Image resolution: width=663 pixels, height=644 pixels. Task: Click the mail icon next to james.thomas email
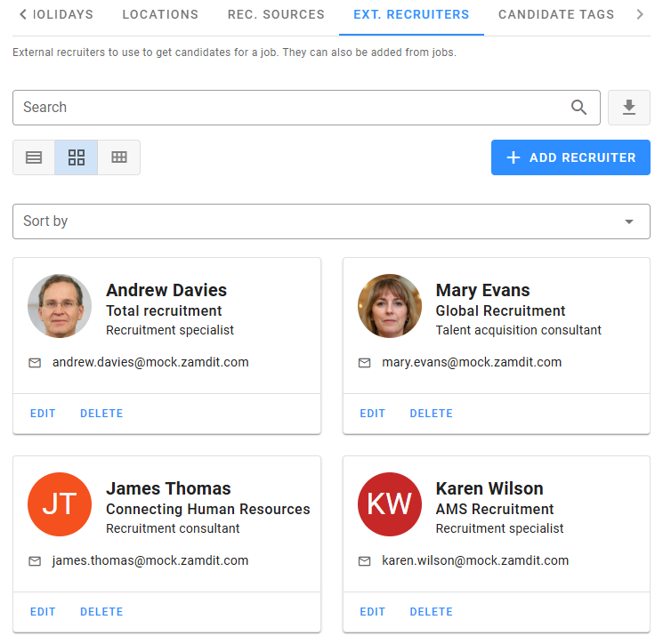tap(35, 561)
